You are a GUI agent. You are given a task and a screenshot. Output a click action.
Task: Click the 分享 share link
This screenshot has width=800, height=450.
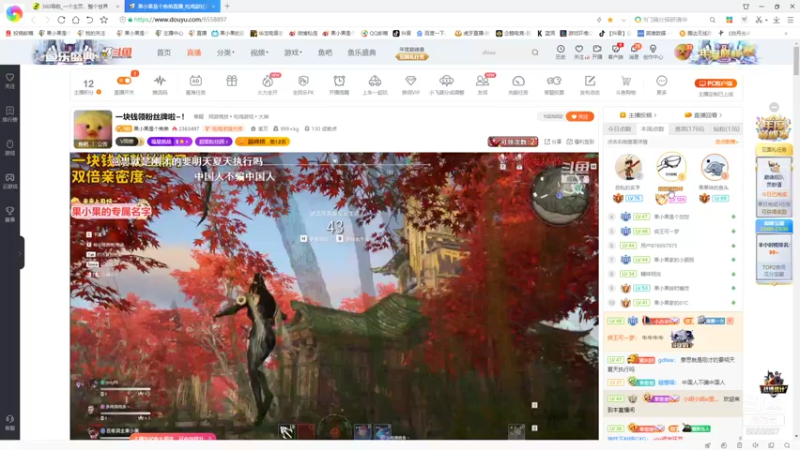(x=552, y=142)
